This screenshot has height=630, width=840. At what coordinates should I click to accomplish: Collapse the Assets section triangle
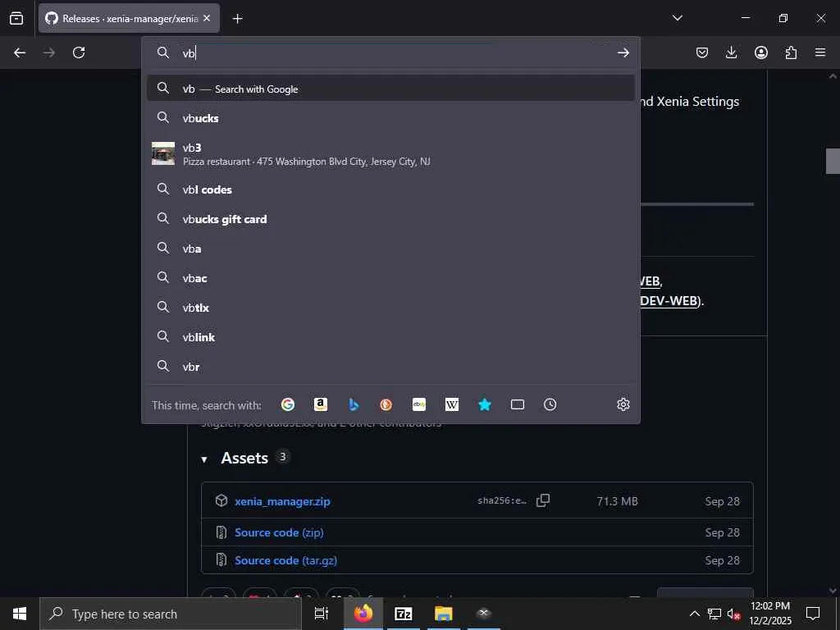(x=204, y=459)
